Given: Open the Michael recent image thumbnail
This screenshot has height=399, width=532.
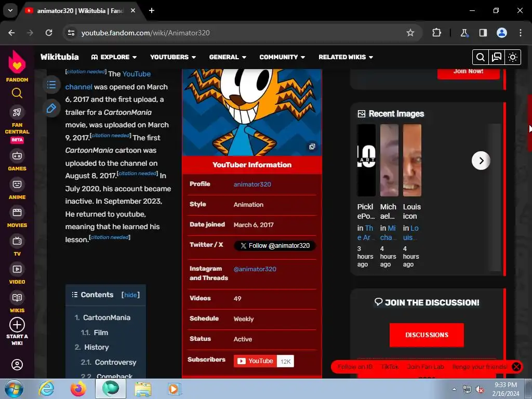Looking at the screenshot, I should click(389, 160).
